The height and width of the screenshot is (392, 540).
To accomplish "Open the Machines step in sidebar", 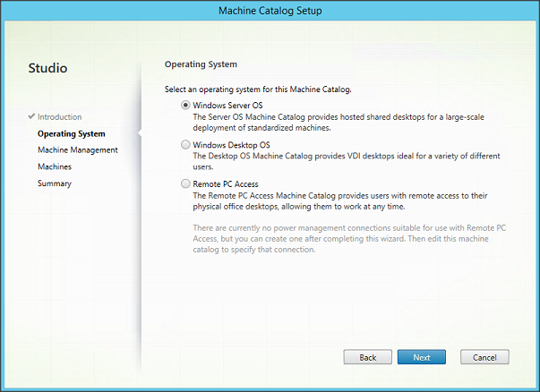I will click(x=55, y=166).
